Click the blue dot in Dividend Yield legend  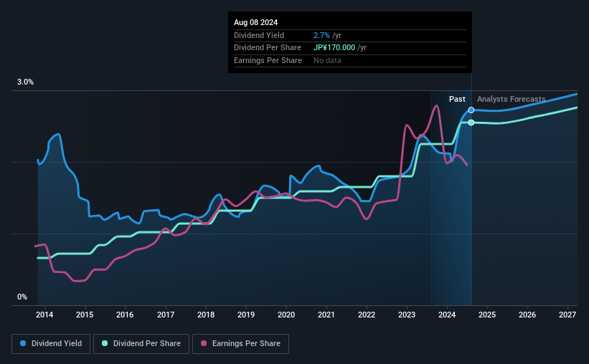(x=23, y=343)
